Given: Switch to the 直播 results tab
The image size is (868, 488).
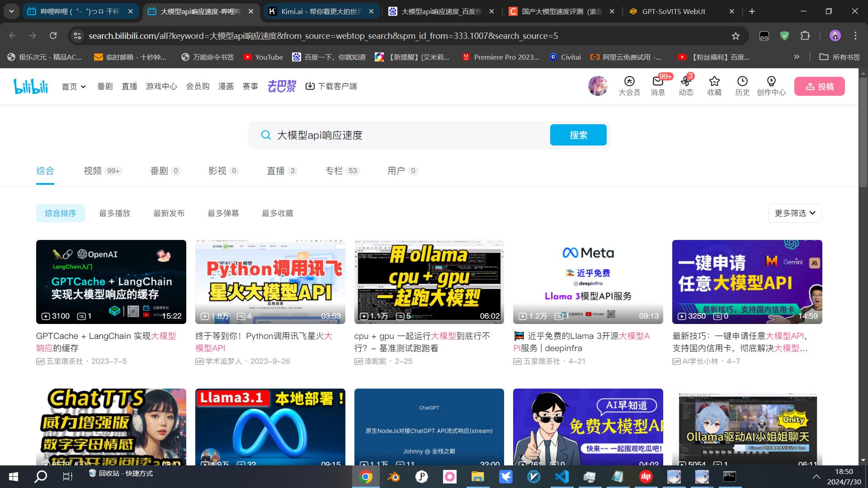Looking at the screenshot, I should [x=282, y=171].
